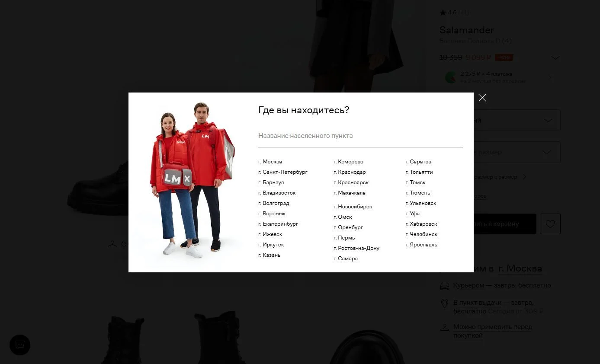Screen dimensions: 600x364
Task: Select г. Хабаровск
Action: tap(421, 224)
